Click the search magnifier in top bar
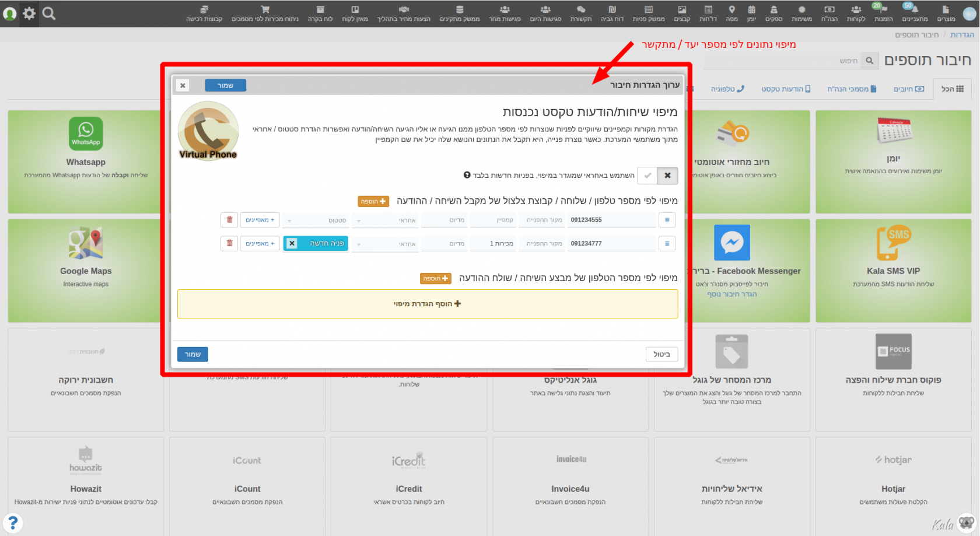 click(49, 13)
